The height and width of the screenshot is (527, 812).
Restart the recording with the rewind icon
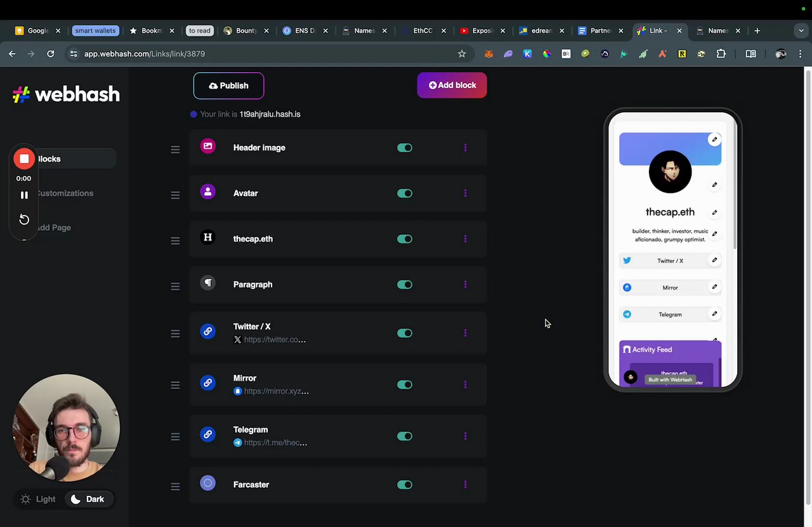(x=24, y=219)
